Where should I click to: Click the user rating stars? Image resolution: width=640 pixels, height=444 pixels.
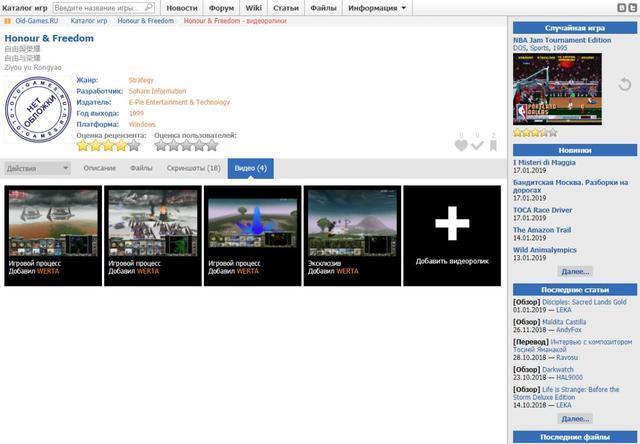187,146
